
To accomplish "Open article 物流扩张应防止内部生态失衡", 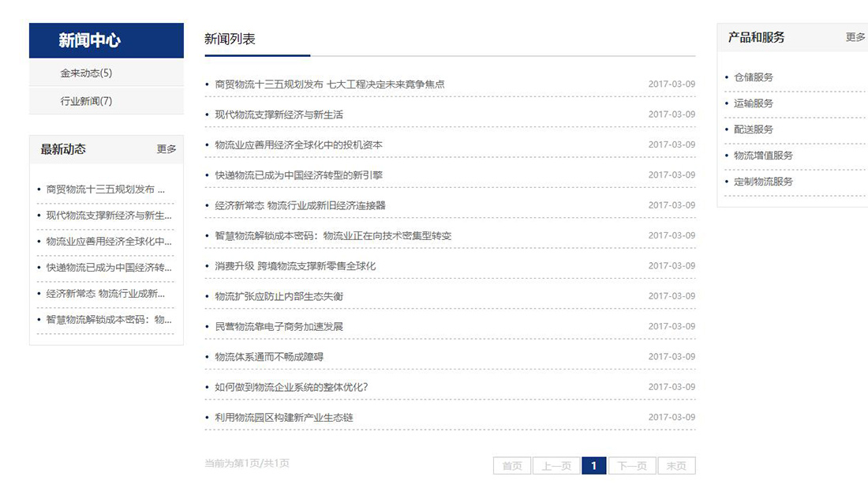I will pos(279,296).
